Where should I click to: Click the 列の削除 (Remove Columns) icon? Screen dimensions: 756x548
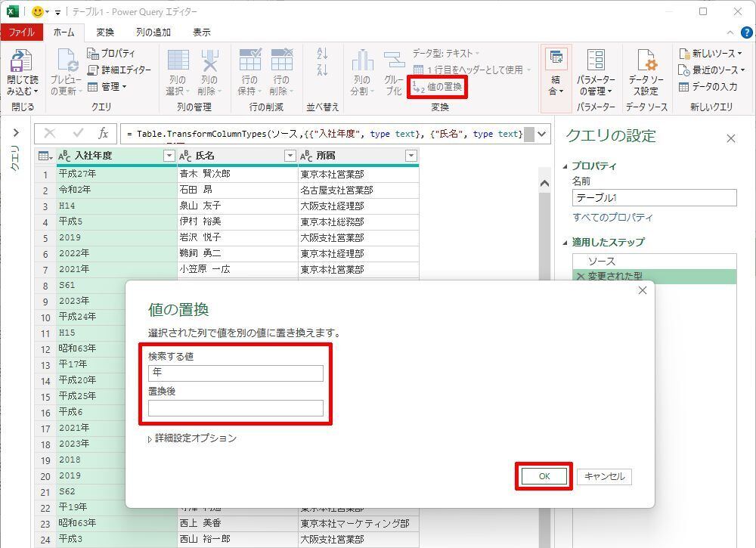209,62
